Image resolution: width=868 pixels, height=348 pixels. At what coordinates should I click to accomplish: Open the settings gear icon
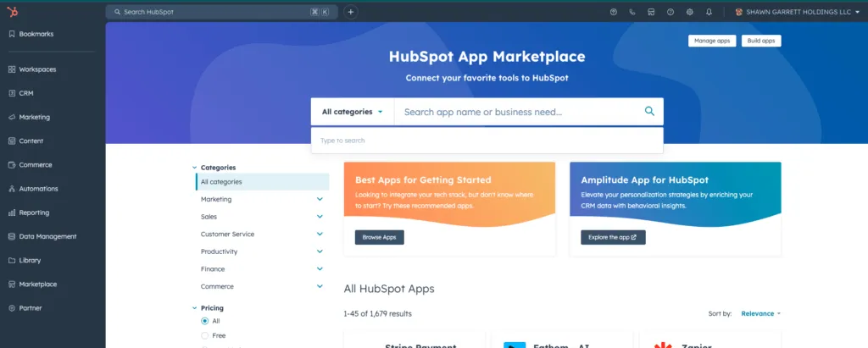coord(690,12)
